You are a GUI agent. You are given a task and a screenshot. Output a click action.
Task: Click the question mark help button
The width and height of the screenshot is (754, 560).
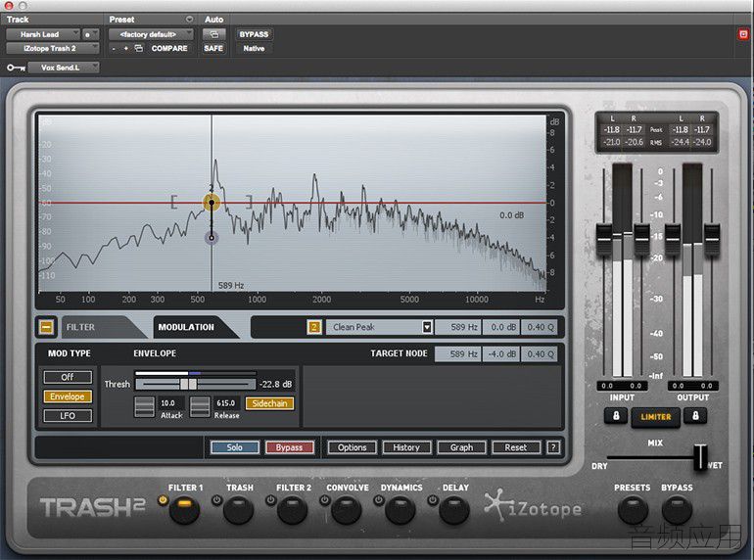pyautogui.click(x=553, y=447)
